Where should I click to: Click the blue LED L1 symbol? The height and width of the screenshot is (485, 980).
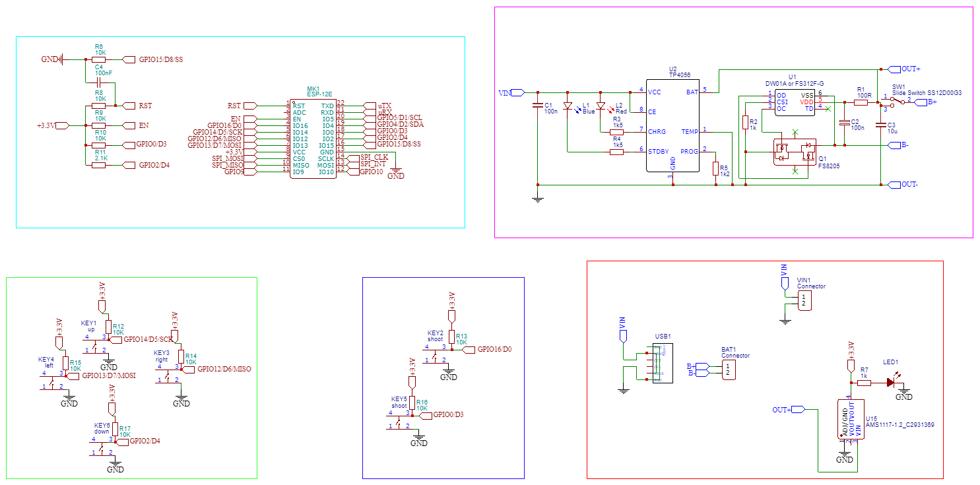569,106
